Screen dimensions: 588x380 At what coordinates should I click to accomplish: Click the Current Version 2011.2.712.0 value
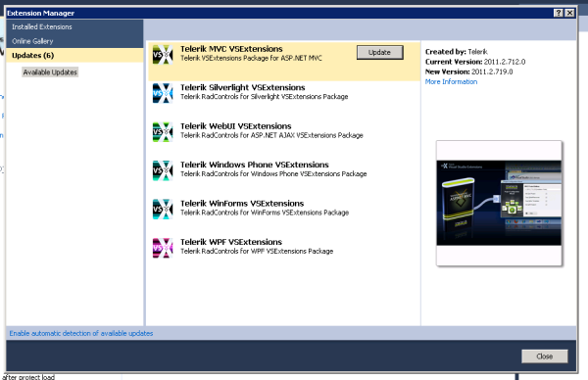pyautogui.click(x=505, y=62)
